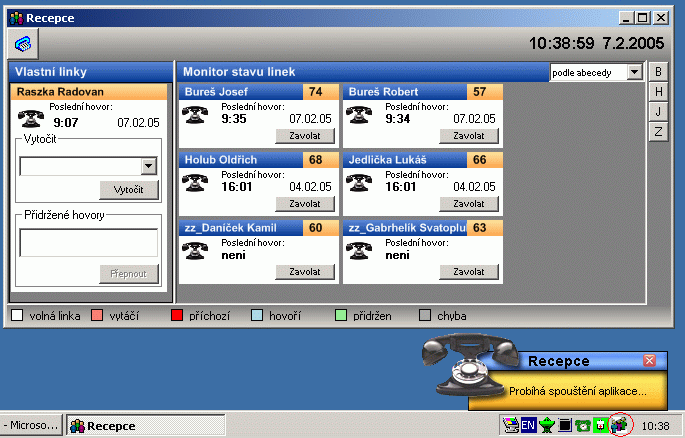Click the Vytočit dial button
The width and height of the screenshot is (685, 438).
coord(129,190)
